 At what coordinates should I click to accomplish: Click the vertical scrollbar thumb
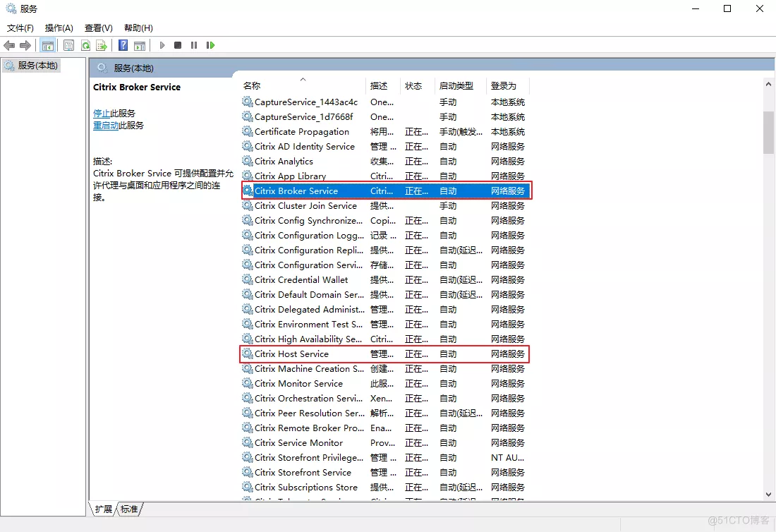(x=768, y=133)
